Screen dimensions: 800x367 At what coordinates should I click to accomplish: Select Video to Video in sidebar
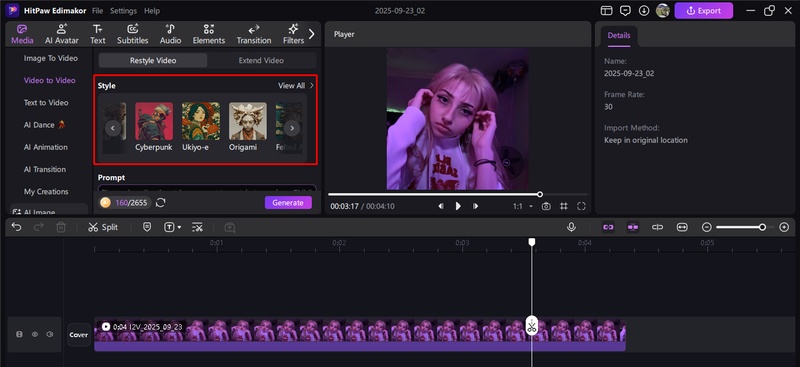(49, 80)
